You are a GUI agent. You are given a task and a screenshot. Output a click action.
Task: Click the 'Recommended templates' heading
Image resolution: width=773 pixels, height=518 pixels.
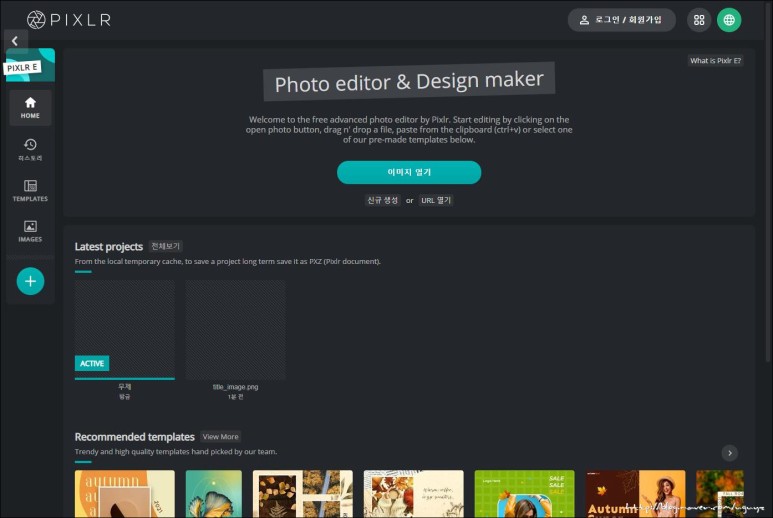tap(135, 437)
